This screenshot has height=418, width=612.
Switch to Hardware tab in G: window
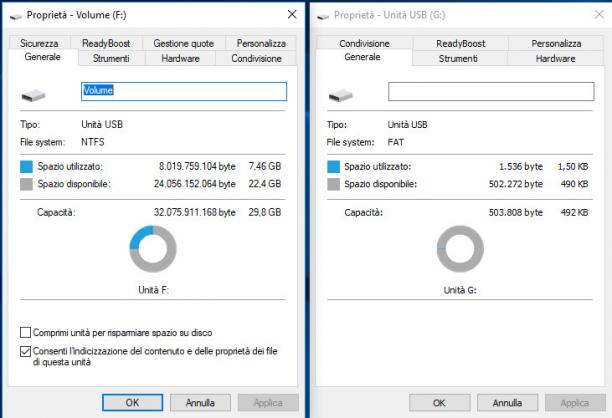pyautogui.click(x=555, y=59)
